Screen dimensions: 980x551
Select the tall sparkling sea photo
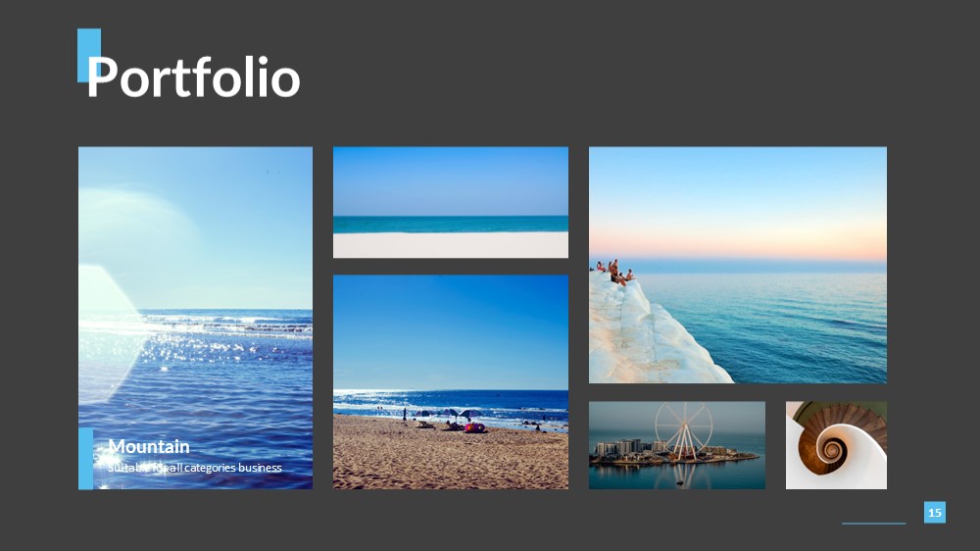pyautogui.click(x=195, y=318)
